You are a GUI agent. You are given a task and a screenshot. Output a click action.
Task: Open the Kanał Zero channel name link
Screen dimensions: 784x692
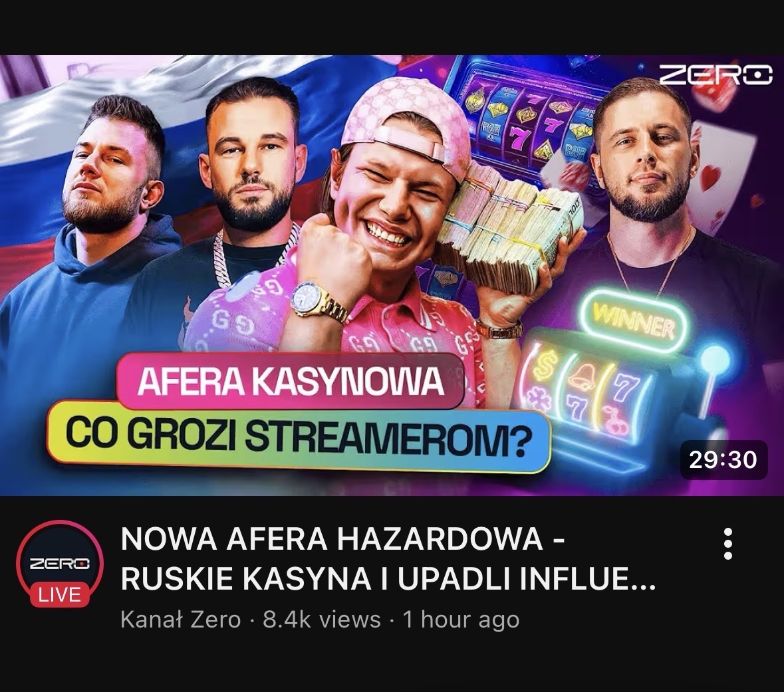(x=180, y=620)
